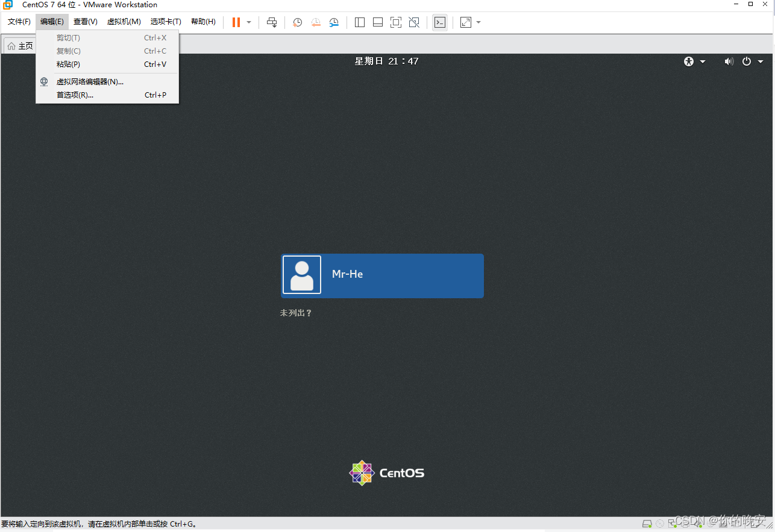775x532 pixels.
Task: Switch to the 主页 home tab
Action: (20, 46)
